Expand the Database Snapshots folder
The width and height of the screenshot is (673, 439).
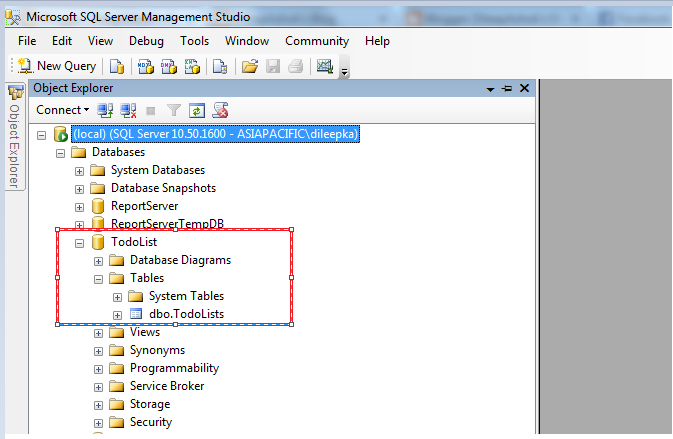pyautogui.click(x=79, y=189)
